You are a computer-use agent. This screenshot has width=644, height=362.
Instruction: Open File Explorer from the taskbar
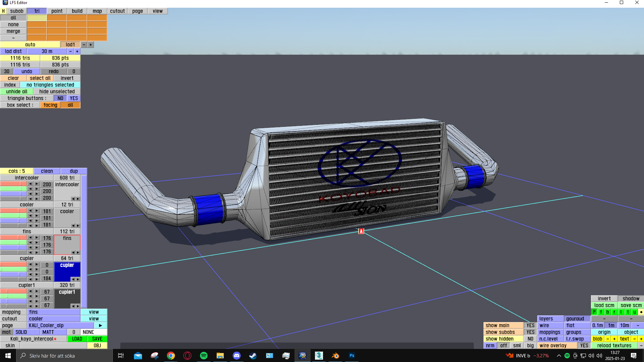coord(220,356)
